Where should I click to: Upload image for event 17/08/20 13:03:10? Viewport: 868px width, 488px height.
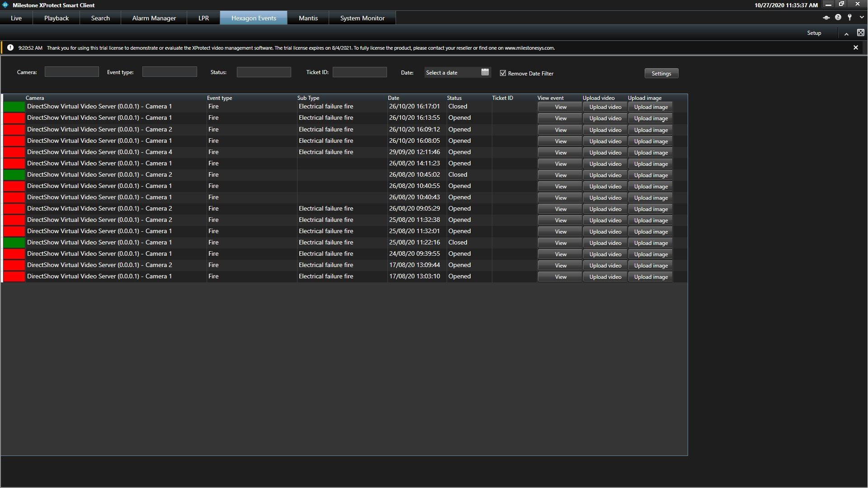[x=651, y=277]
